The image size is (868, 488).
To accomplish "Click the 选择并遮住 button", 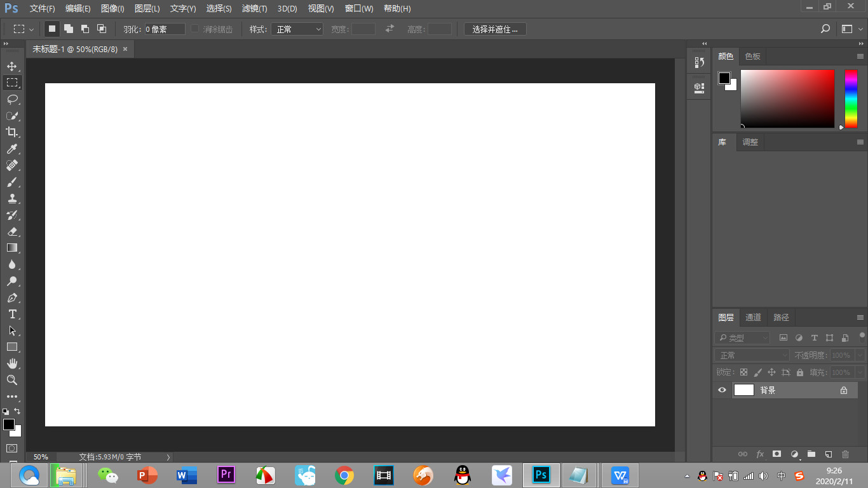I will tap(495, 29).
